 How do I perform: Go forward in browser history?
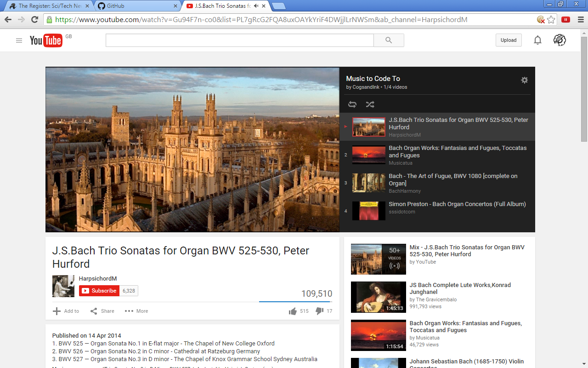pos(21,19)
